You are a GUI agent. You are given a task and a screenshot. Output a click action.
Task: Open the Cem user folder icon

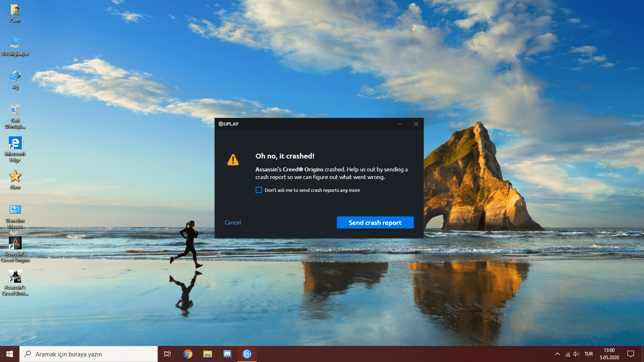click(x=15, y=13)
